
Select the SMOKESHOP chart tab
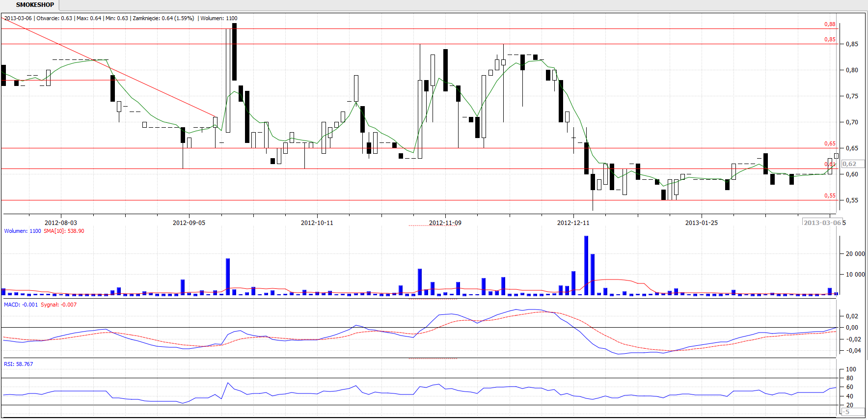(x=35, y=5)
